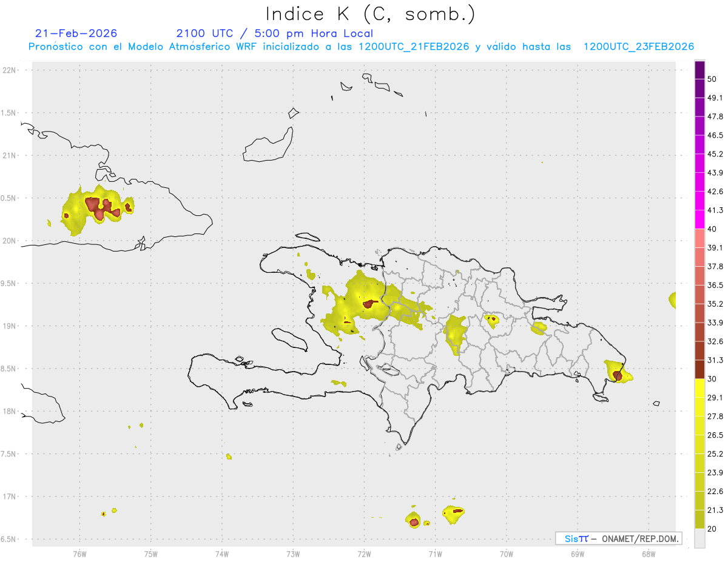Click the "40" colorbar label
Image resolution: width=728 pixels, height=562 pixels.
click(x=713, y=229)
